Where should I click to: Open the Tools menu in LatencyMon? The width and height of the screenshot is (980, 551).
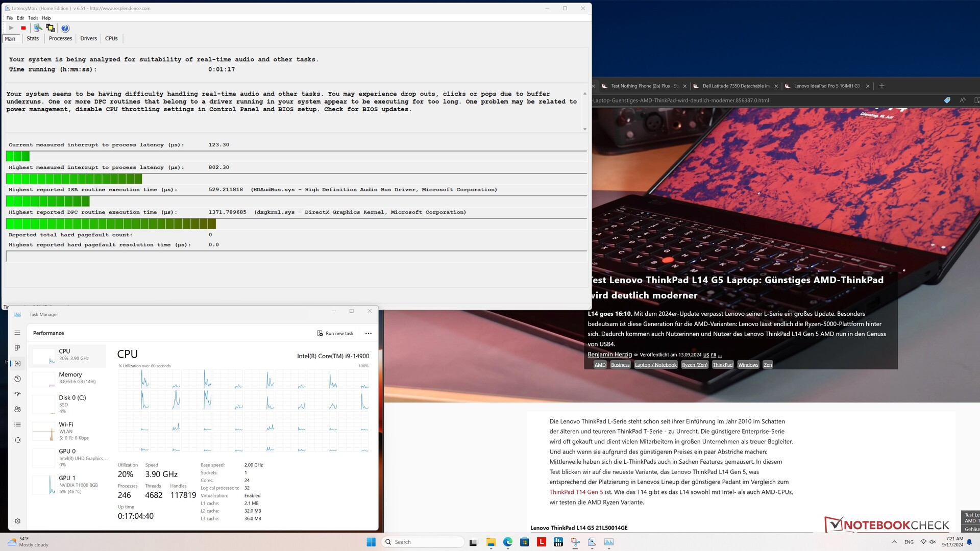coord(33,18)
